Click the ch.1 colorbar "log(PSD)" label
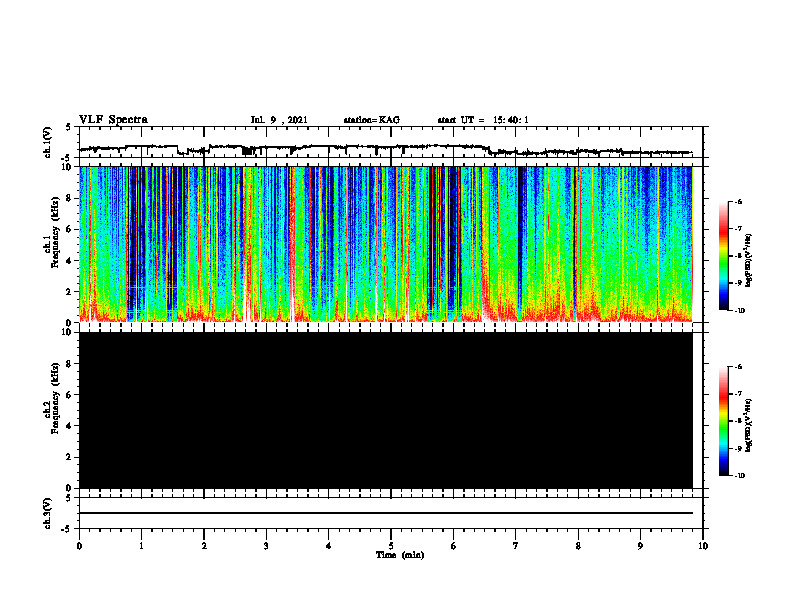792x612 pixels. [x=749, y=261]
